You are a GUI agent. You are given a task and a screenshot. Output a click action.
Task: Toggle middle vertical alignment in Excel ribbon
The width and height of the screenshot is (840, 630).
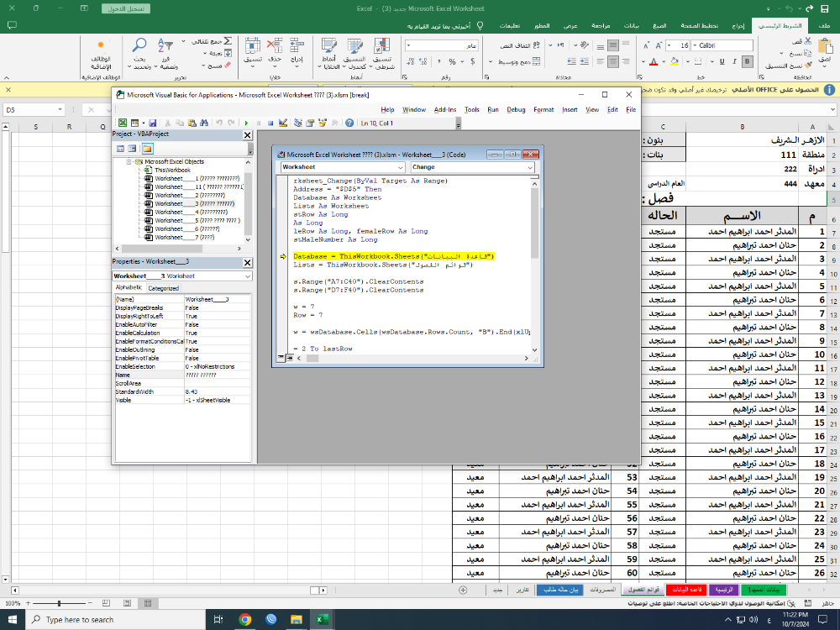(x=613, y=45)
